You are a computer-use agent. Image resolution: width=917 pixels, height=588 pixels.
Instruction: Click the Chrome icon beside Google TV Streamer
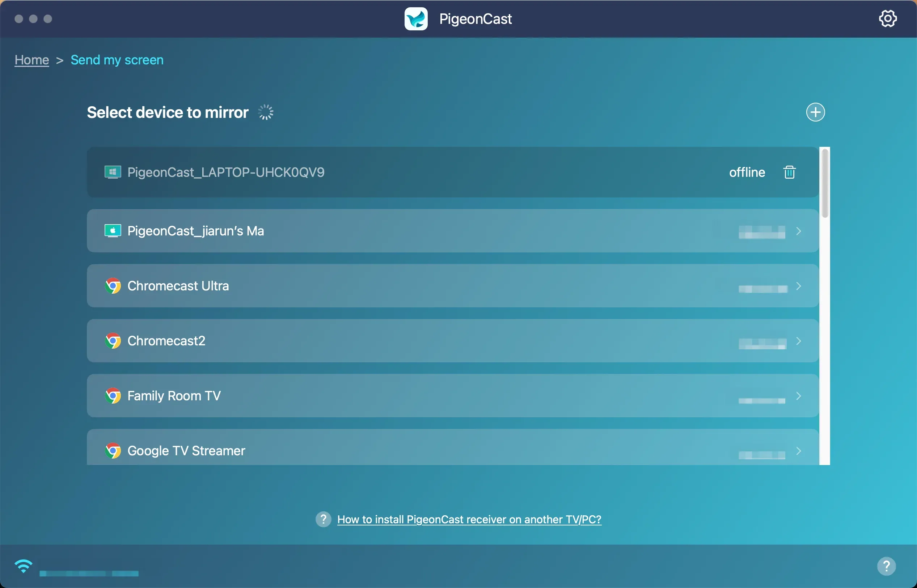coord(113,451)
